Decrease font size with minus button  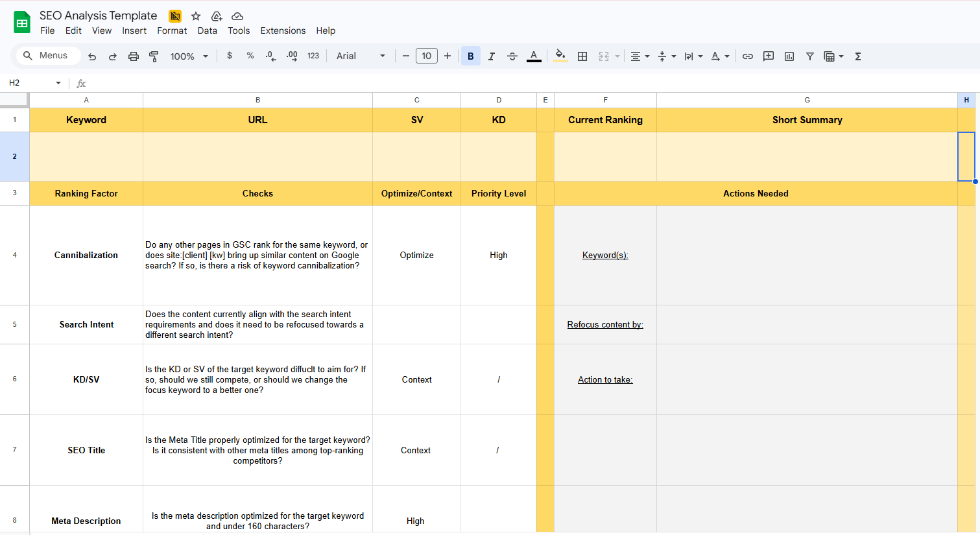406,56
